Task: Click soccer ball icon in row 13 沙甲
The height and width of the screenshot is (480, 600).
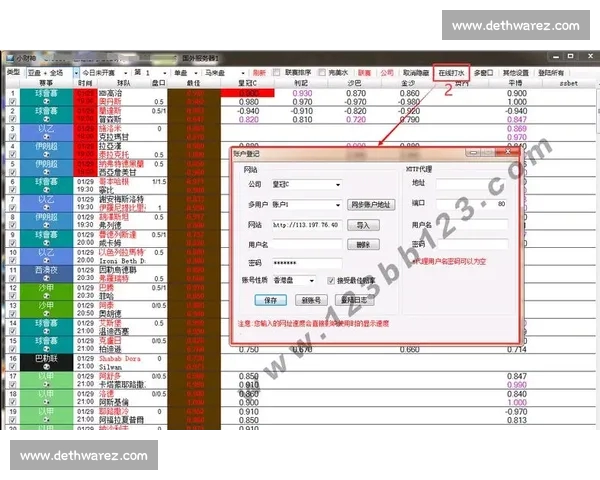Action: point(46,313)
